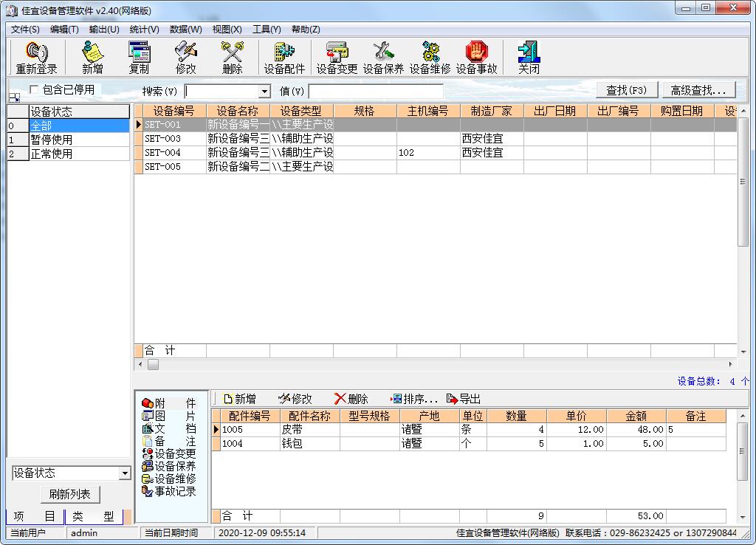Select 全部 in the 设备状态 list
The height and width of the screenshot is (545, 756).
[x=69, y=126]
